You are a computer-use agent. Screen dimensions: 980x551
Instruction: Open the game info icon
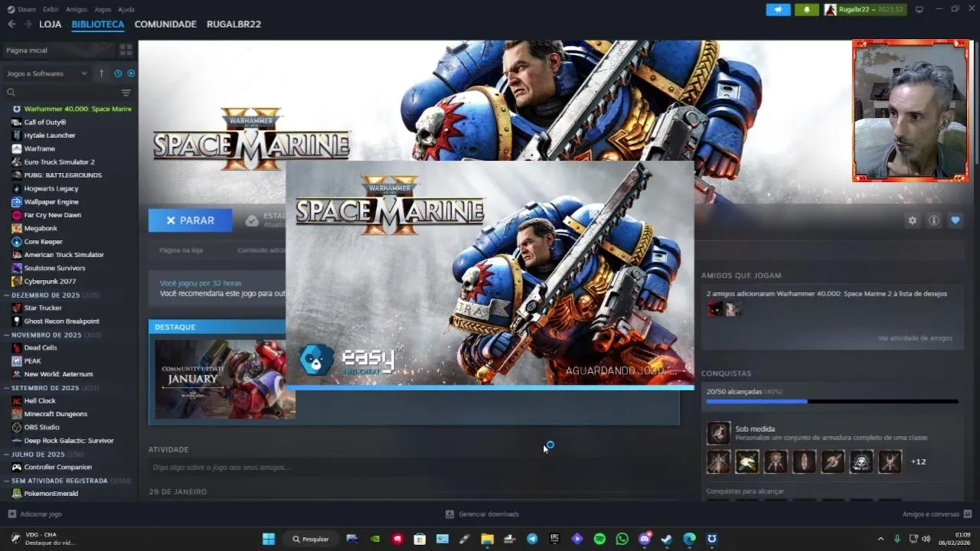tap(934, 220)
